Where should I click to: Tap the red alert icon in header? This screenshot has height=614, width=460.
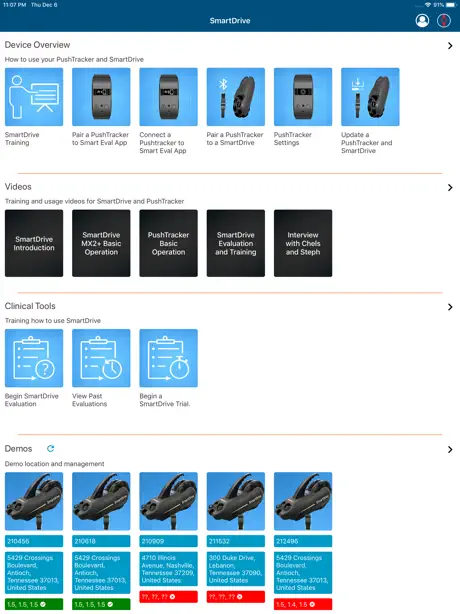click(x=444, y=20)
